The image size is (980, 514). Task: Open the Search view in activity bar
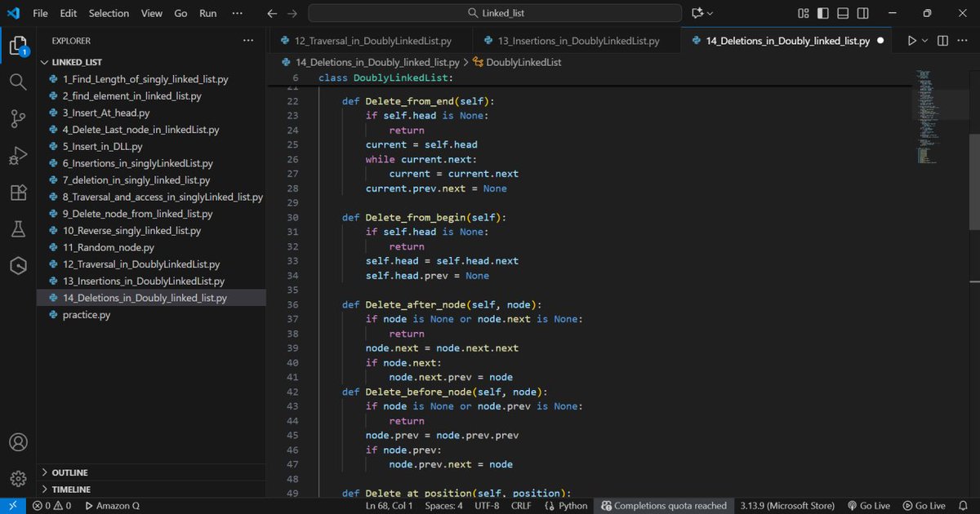click(18, 82)
